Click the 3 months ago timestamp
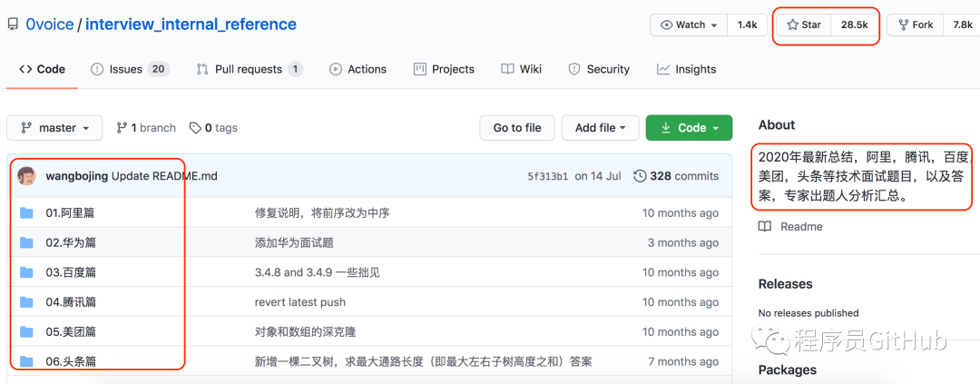Image resolution: width=980 pixels, height=384 pixels. pos(683,242)
